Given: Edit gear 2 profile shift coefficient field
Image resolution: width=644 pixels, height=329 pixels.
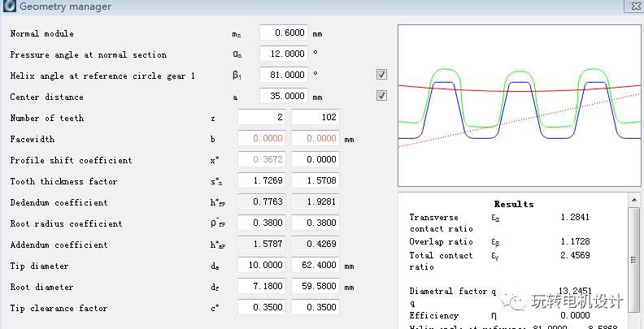Looking at the screenshot, I should 315,159.
